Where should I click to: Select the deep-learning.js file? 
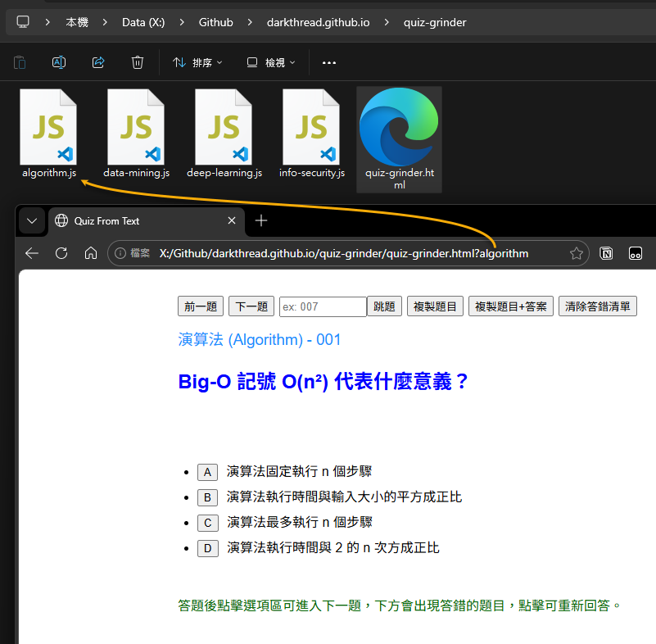coord(224,128)
